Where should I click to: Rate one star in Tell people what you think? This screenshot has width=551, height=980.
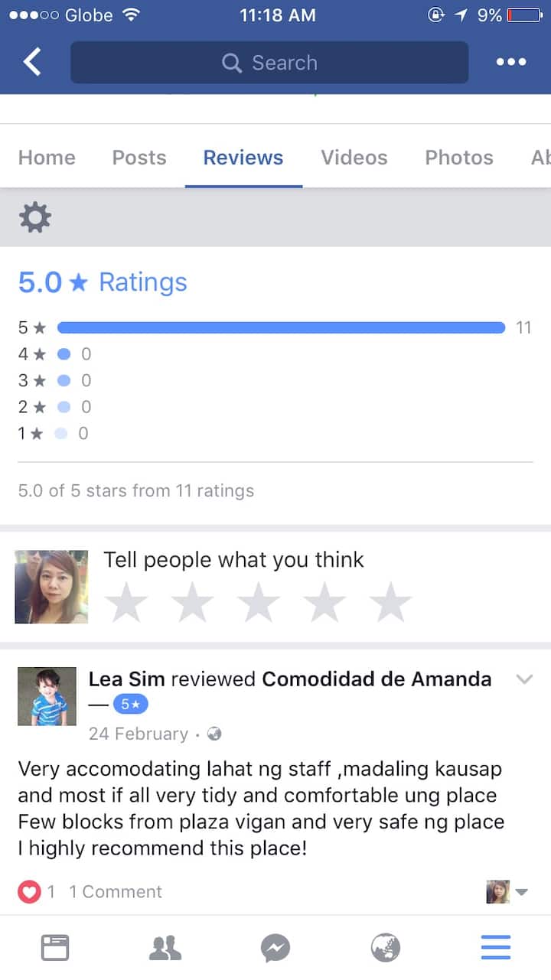click(126, 602)
